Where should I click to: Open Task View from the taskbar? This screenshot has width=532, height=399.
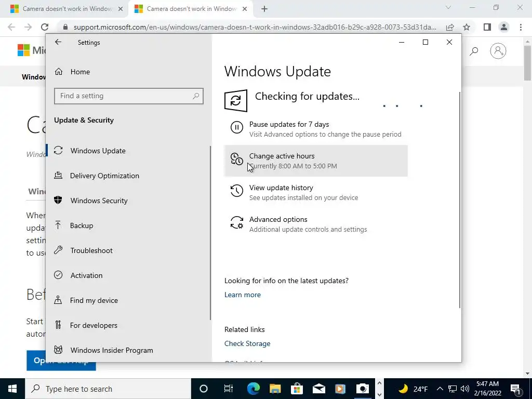click(229, 389)
